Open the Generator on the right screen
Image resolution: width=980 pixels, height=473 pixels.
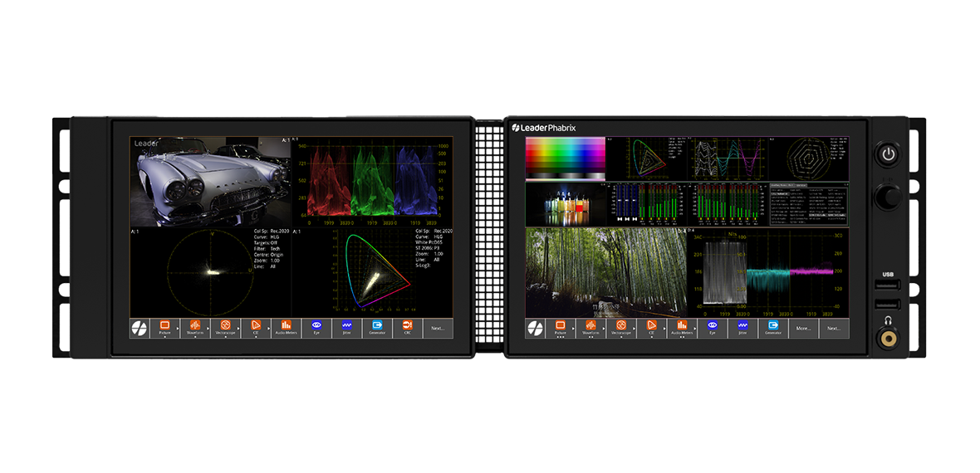773,328
